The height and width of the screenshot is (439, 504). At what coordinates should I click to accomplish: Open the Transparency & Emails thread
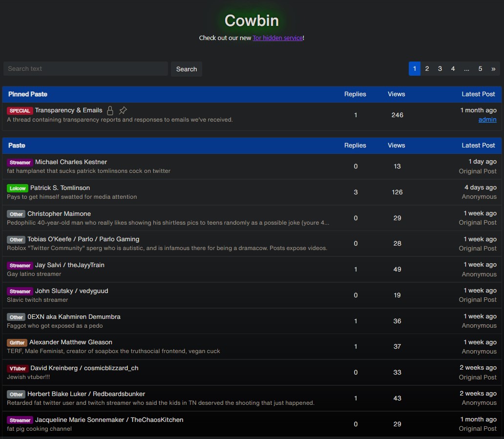(68, 110)
